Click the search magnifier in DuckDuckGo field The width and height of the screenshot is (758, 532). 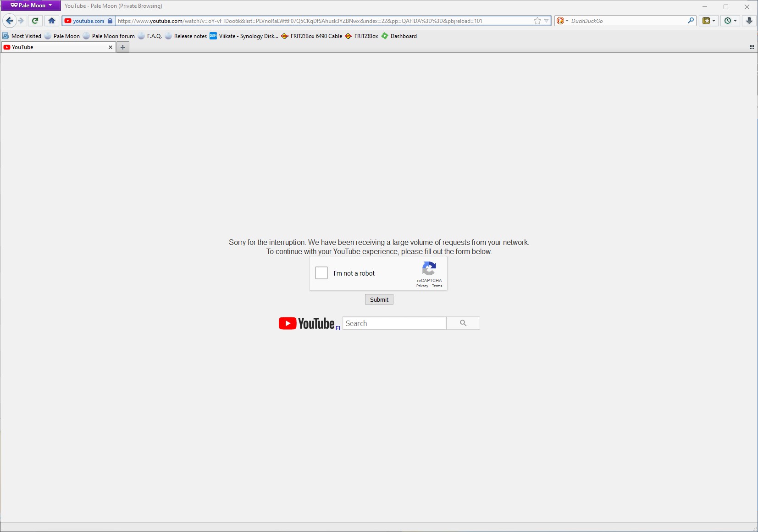click(691, 21)
